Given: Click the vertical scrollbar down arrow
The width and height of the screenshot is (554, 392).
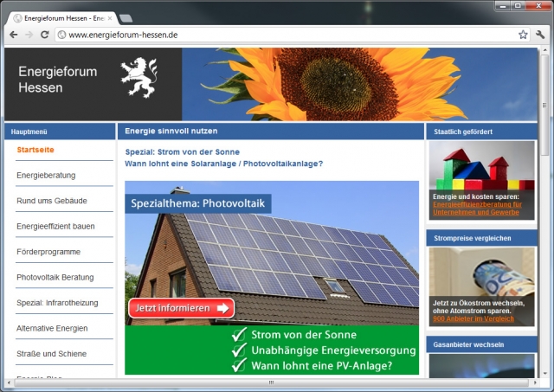Looking at the screenshot, I should point(544,374).
